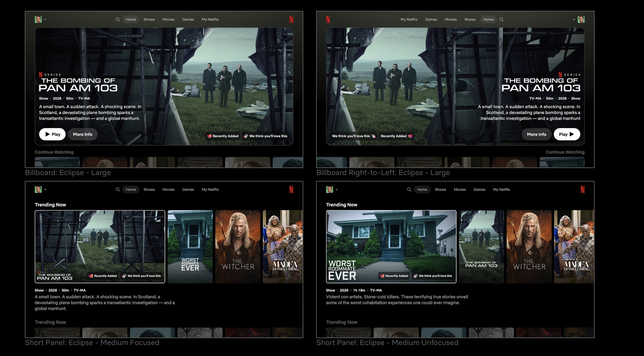Click Netflix logo in Medium Focused panel
The image size is (644, 356).
click(x=291, y=190)
